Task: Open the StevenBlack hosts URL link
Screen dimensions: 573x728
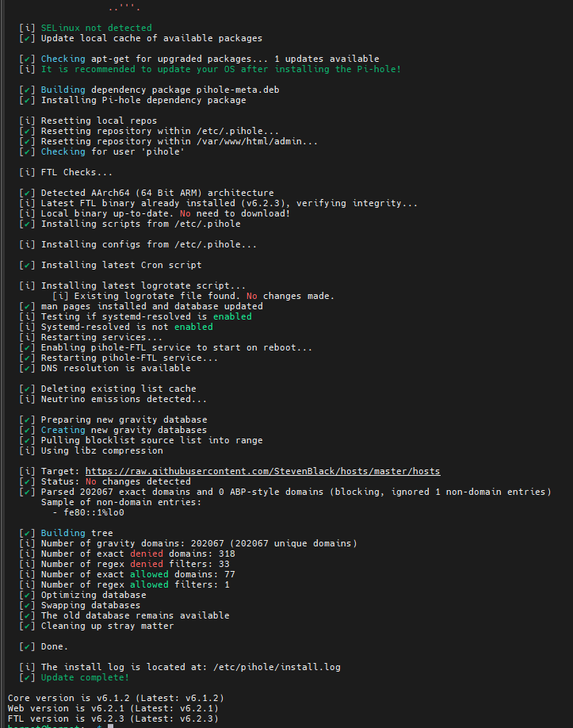Action: click(x=262, y=471)
